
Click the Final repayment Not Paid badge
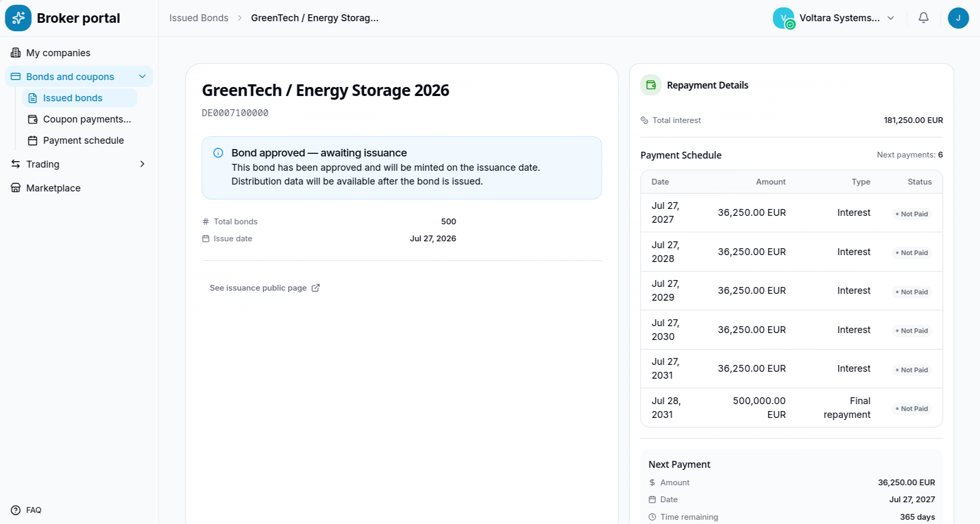tap(912, 409)
